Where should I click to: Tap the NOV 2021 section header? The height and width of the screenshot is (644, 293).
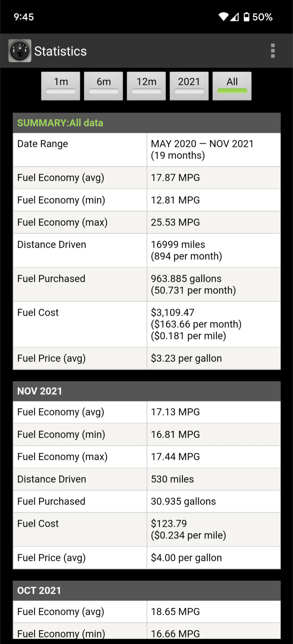tap(146, 391)
